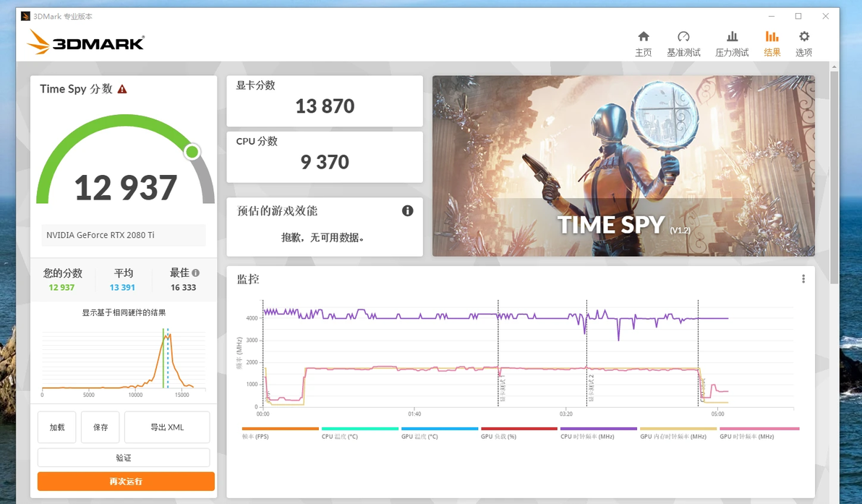This screenshot has height=504, width=862.
Task: Minimize the 3DMark window
Action: click(772, 17)
